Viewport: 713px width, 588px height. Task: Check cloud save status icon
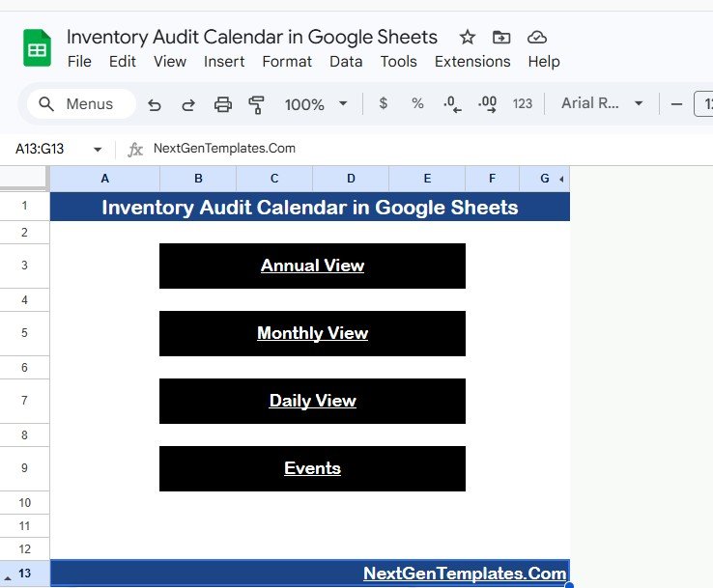tap(537, 38)
